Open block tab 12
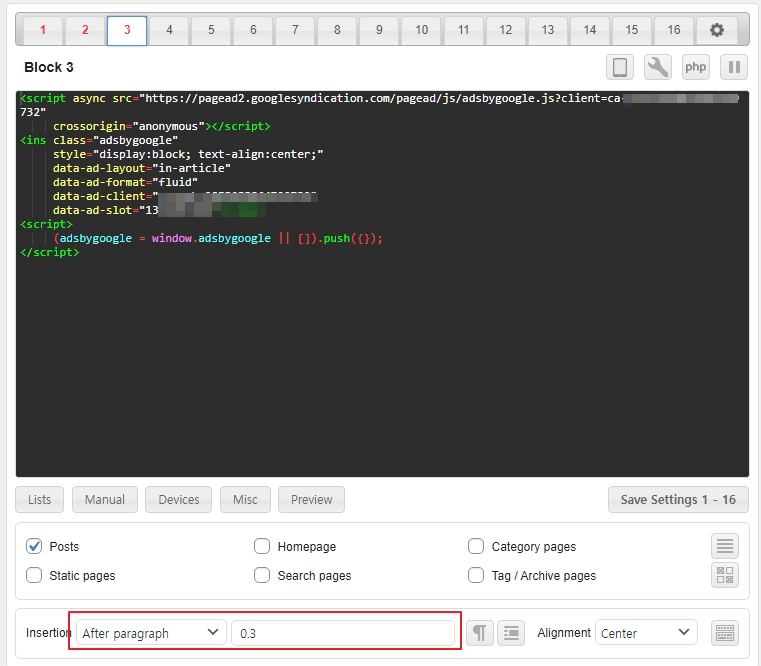Screen dimensions: 761x666 [506, 30]
